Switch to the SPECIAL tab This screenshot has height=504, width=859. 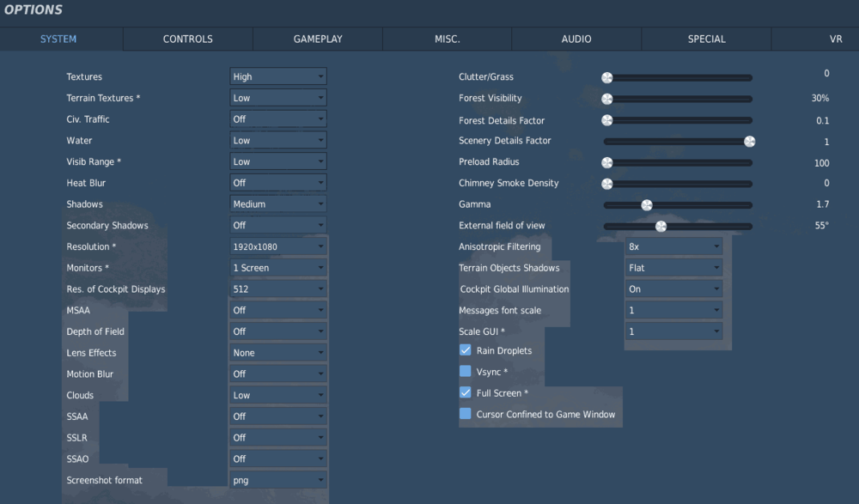pyautogui.click(x=705, y=39)
